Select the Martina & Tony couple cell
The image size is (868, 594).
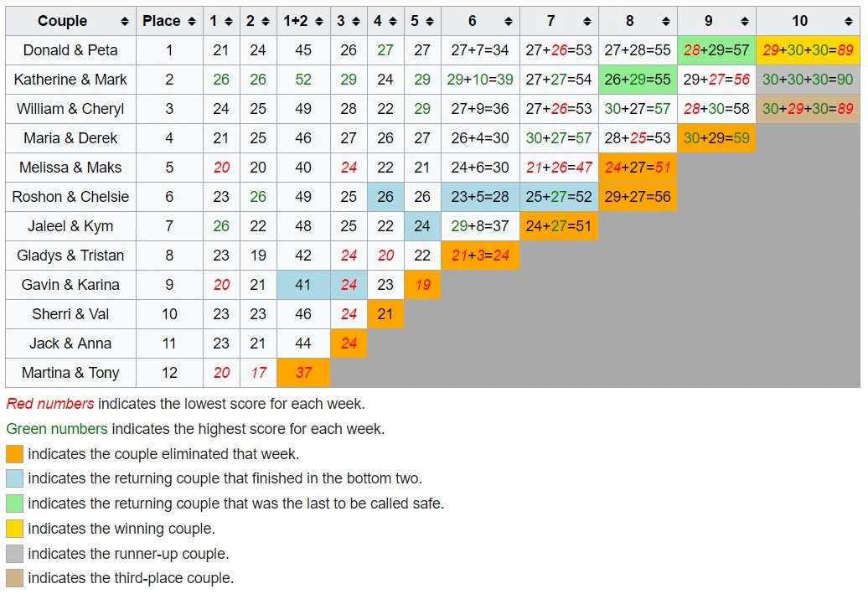click(70, 373)
